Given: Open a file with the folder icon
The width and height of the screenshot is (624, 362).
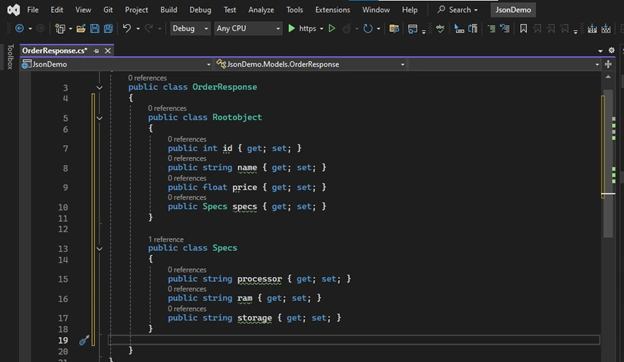Looking at the screenshot, I should 81,28.
